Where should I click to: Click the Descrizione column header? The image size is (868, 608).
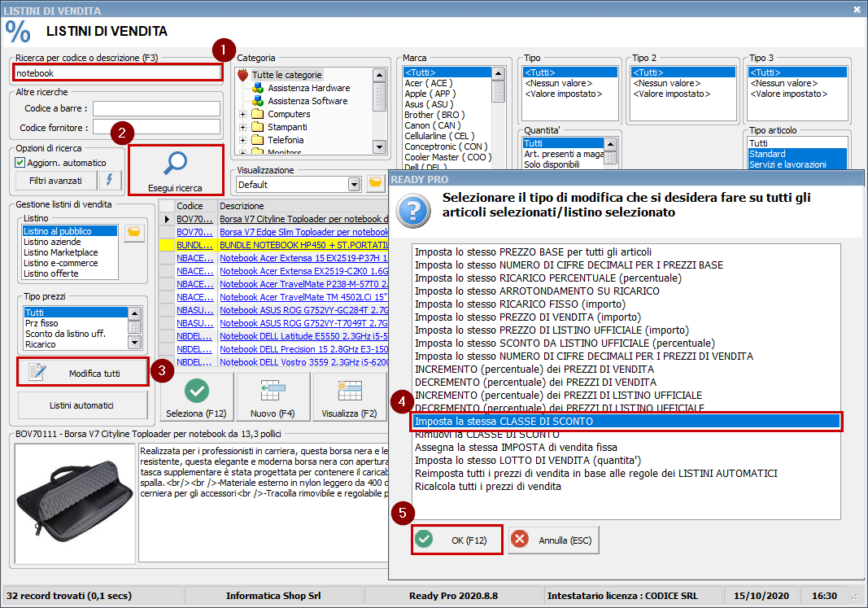pos(302,206)
